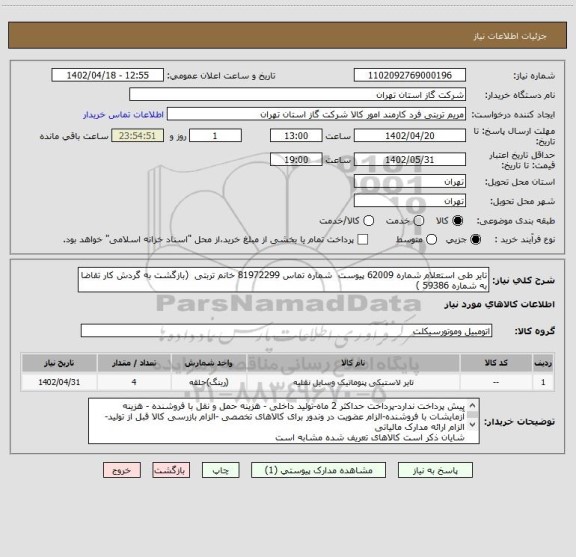Click the response deadline date 1402/04/20
Screen dimensions: 576x557
coord(410,136)
